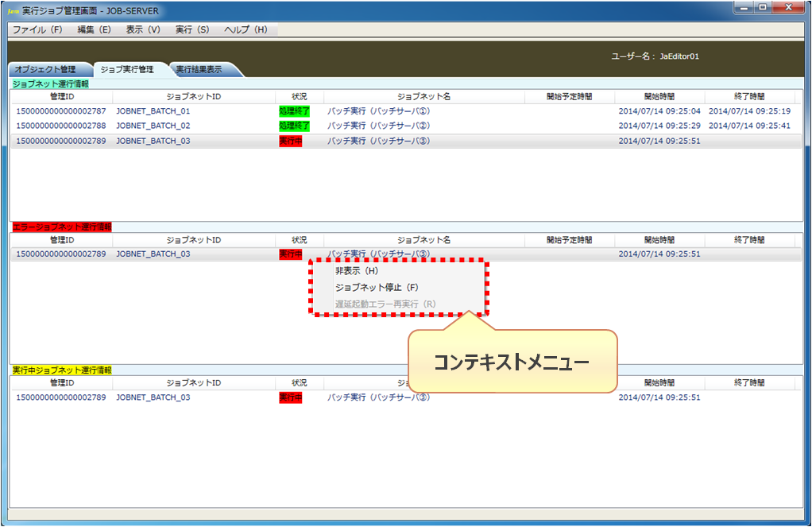Choose ジョブネット停止 (F) in context menu
Viewport: 812px width, 527px height.
[377, 287]
